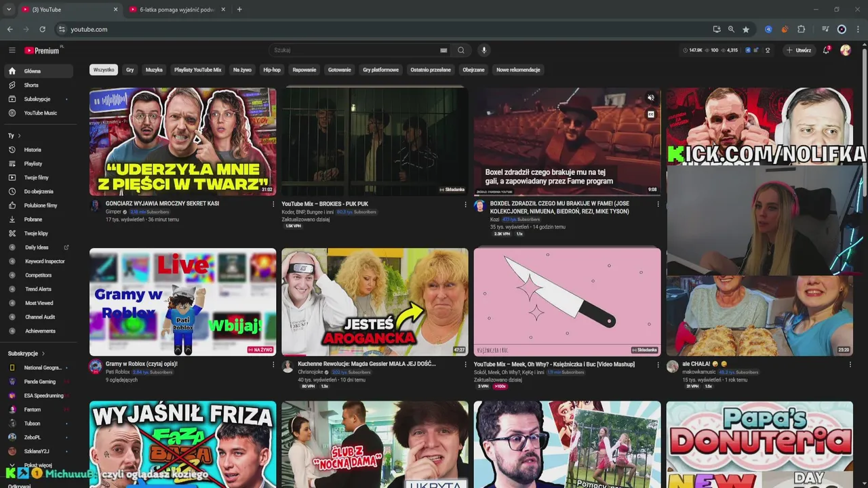
Task: Click the YouTube Premium logo
Action: click(42, 50)
